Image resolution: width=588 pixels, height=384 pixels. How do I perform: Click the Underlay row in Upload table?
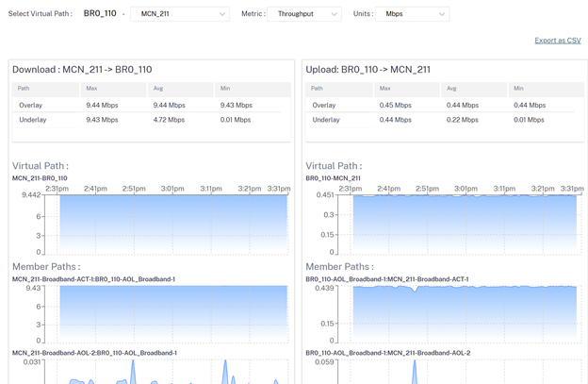445,120
